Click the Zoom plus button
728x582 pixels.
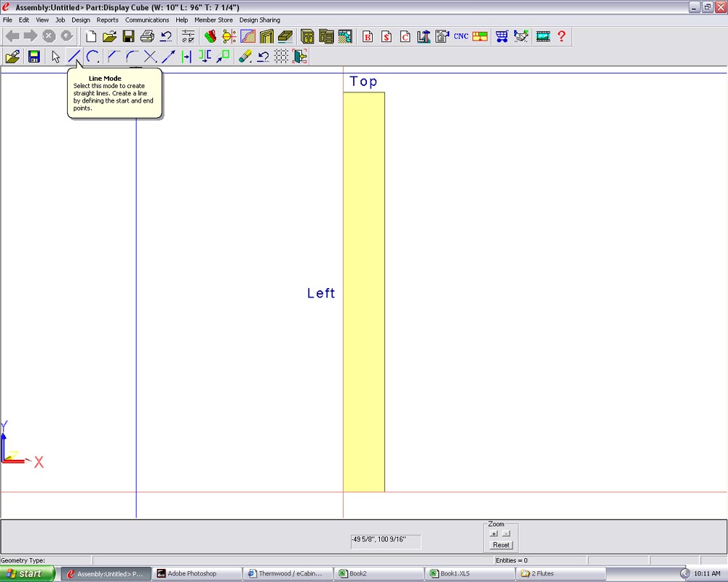tap(494, 534)
